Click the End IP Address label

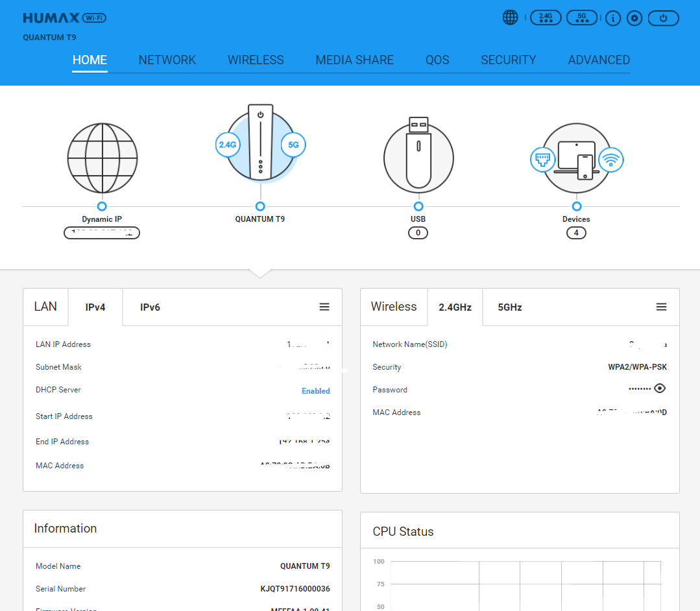point(62,442)
